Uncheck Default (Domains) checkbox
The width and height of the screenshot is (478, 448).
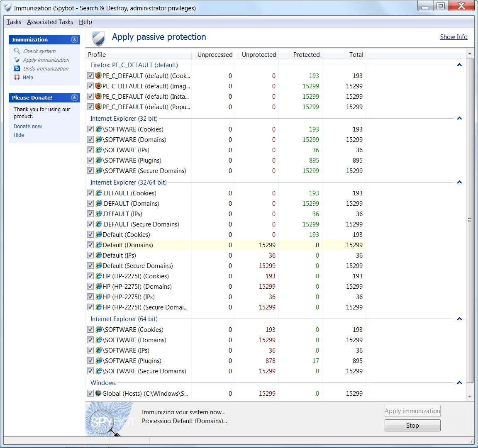coord(90,245)
